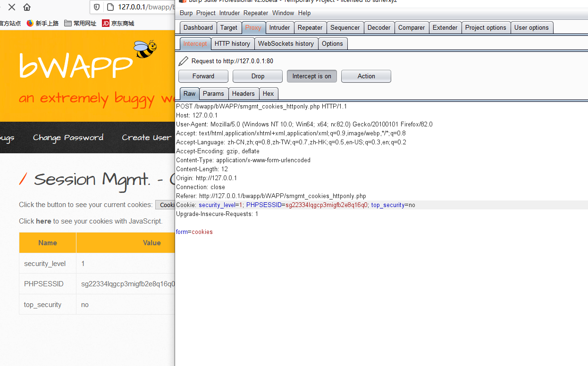Click the shield tracking protection icon
The image size is (588, 366).
[x=97, y=7]
